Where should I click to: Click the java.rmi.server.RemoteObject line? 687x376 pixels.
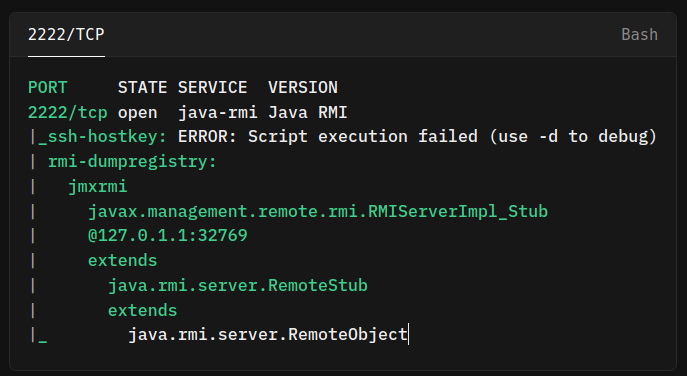(x=268, y=334)
